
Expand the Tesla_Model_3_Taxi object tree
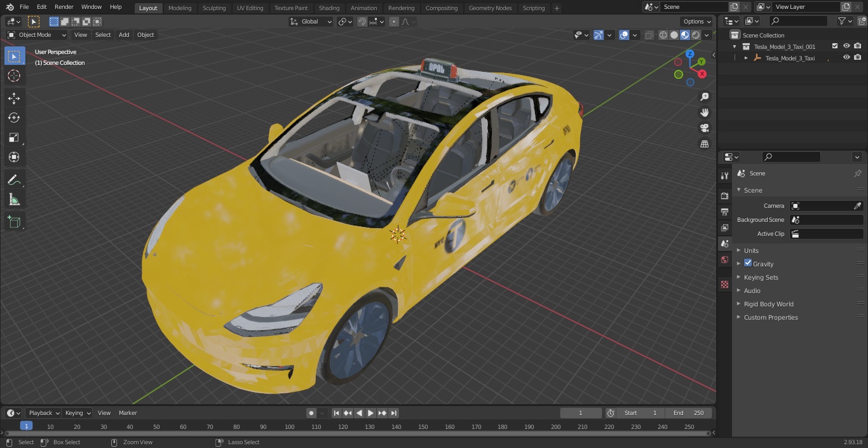coord(746,58)
